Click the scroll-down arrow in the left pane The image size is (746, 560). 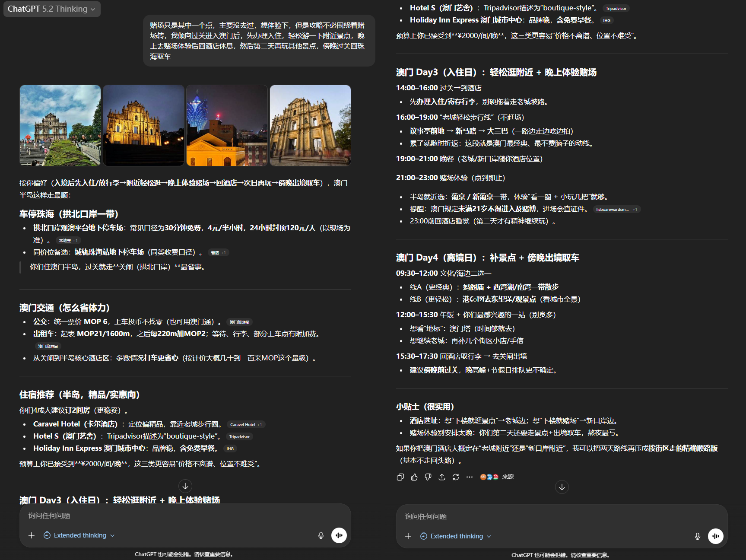[185, 486]
